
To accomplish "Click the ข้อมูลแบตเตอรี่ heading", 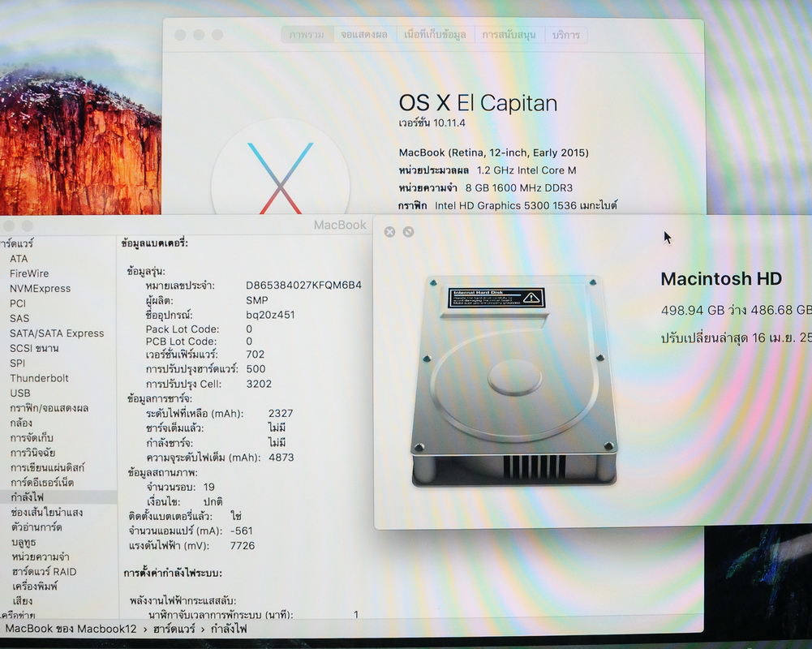I will tap(155, 243).
